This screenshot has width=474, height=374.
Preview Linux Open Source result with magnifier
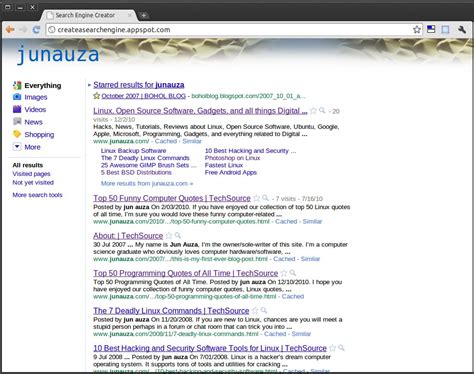coord(322,110)
